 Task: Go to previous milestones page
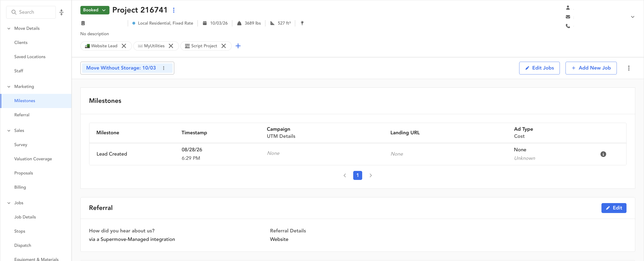[345, 175]
